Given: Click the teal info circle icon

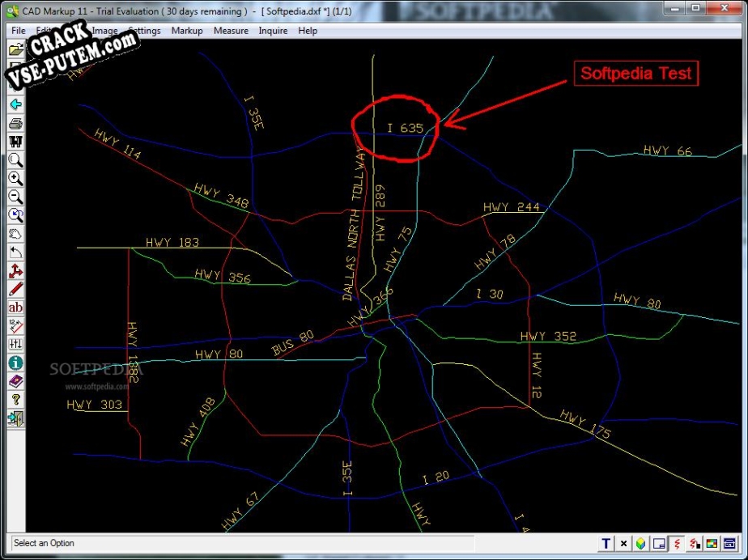Looking at the screenshot, I should point(15,363).
